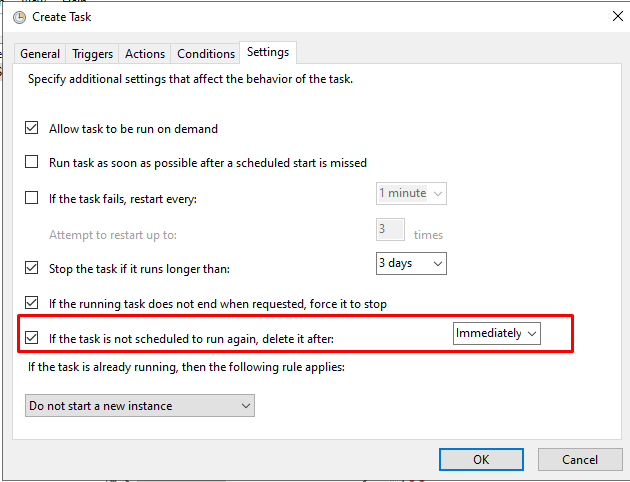The height and width of the screenshot is (482, 630).
Task: Uncheck Allow task to be run on demand
Action: coord(32,128)
